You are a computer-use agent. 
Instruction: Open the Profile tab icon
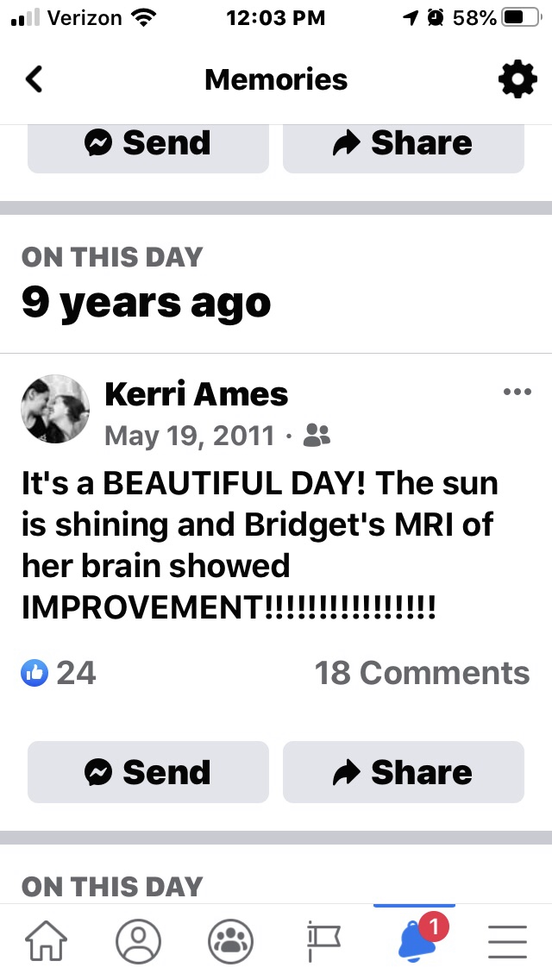point(138,941)
